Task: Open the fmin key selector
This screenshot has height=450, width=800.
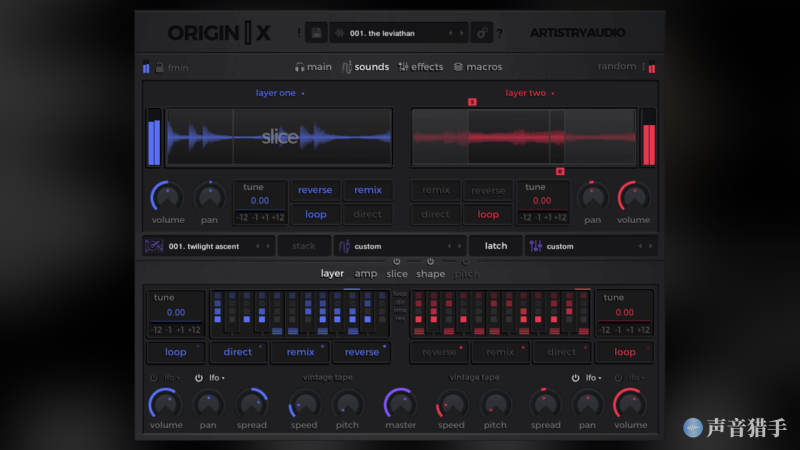Action: point(178,67)
